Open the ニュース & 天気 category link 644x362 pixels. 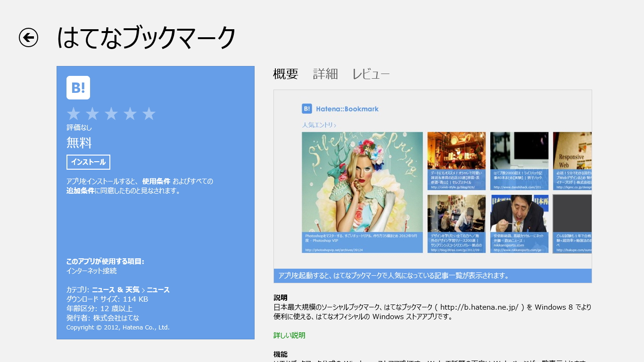[x=116, y=290]
